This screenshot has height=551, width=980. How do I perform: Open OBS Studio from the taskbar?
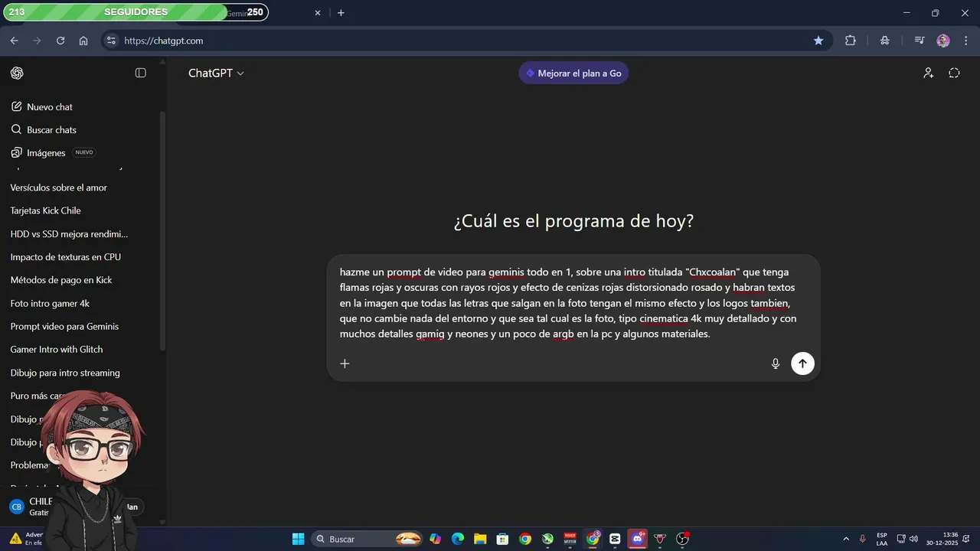(682, 539)
